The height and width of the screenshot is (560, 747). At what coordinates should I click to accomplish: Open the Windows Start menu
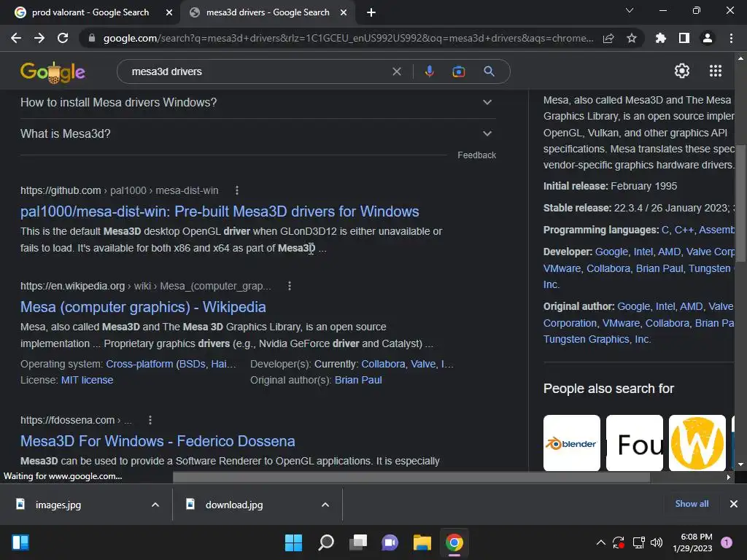click(293, 542)
